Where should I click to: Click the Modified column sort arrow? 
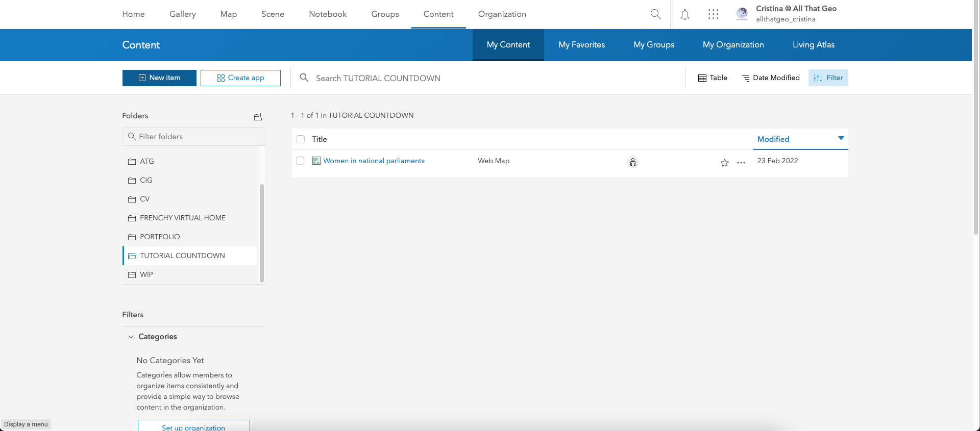click(841, 138)
